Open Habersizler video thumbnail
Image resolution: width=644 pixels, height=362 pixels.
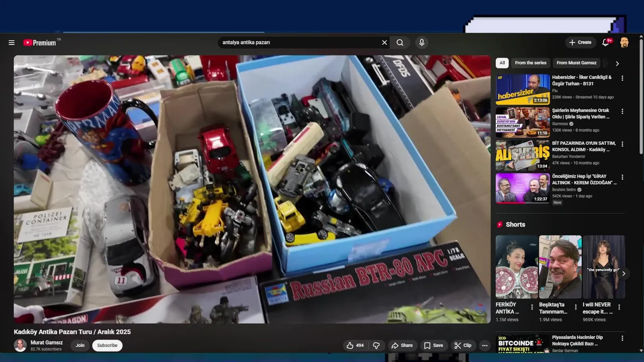[x=523, y=89]
